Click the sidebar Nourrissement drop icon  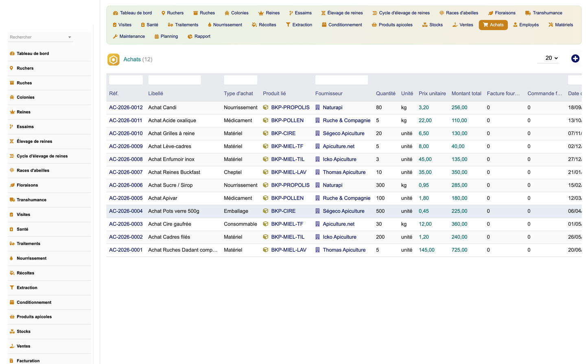[12, 258]
